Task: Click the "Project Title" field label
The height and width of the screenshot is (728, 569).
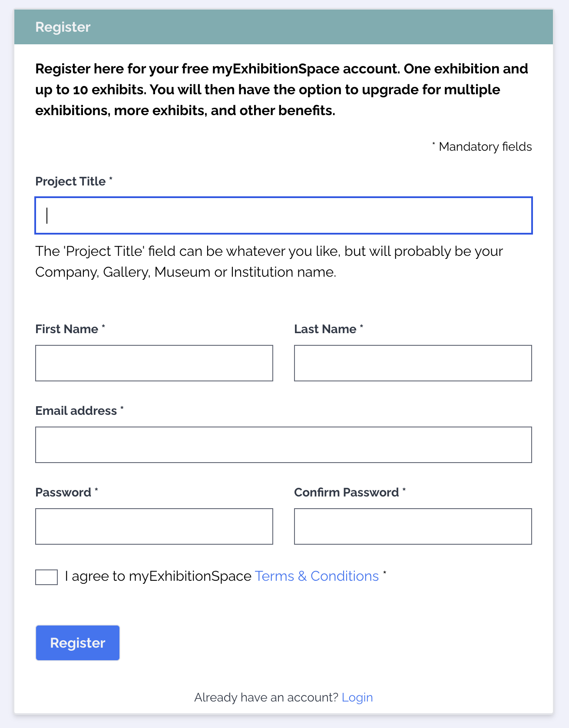Action: (x=70, y=182)
